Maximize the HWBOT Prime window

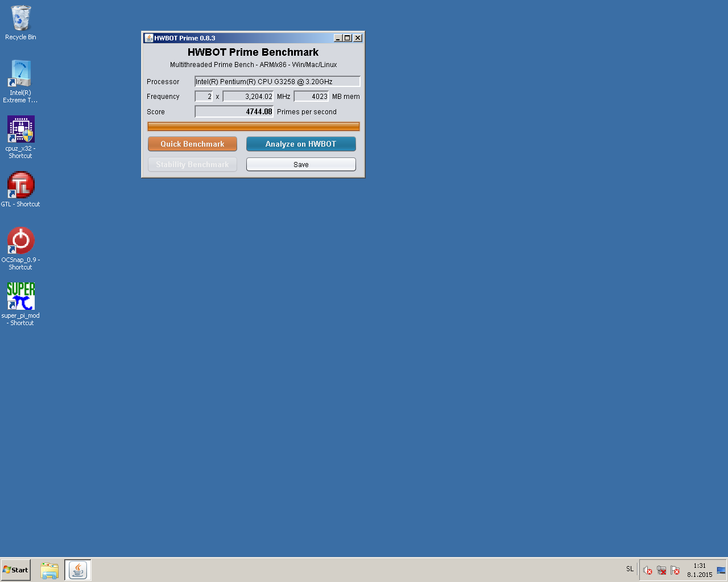348,38
